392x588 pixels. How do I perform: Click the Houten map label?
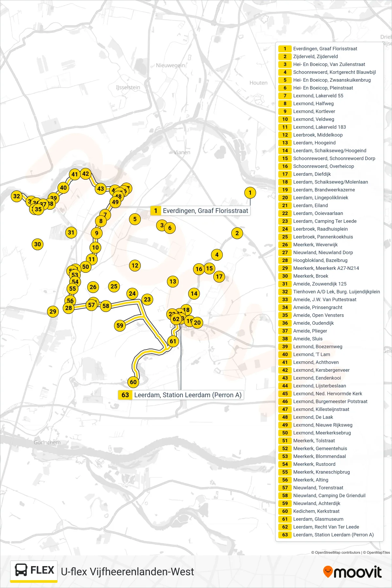click(x=258, y=83)
